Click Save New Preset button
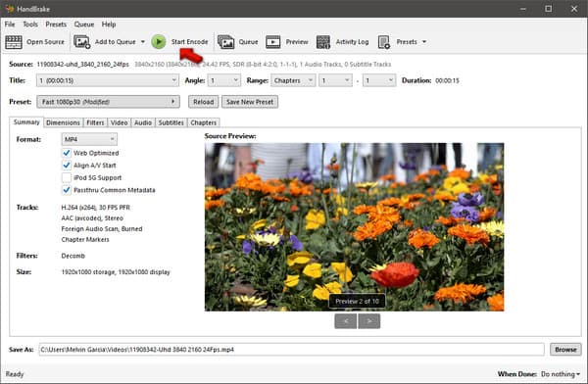Viewport: 588px width, 384px height. click(x=250, y=102)
